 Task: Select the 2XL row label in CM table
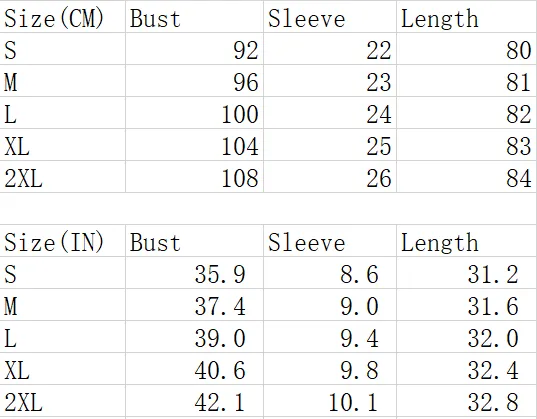click(x=62, y=176)
